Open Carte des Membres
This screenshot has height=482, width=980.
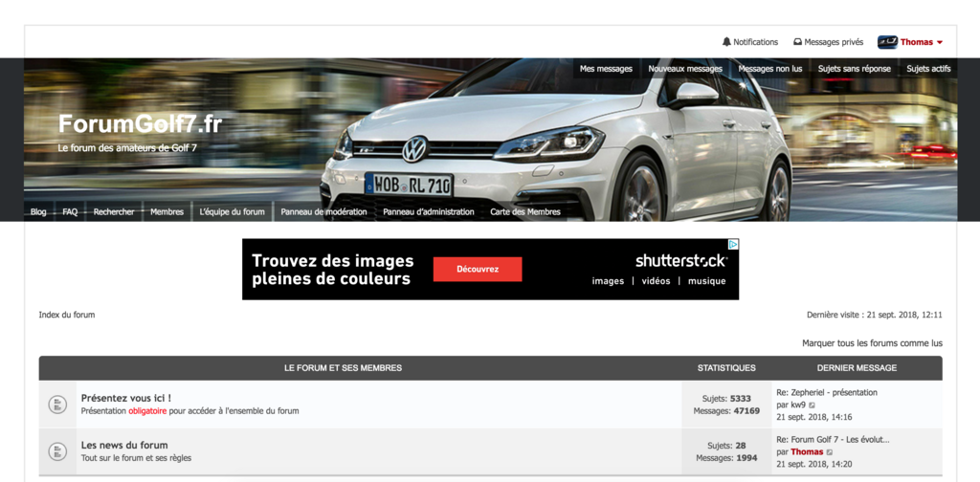click(x=525, y=211)
